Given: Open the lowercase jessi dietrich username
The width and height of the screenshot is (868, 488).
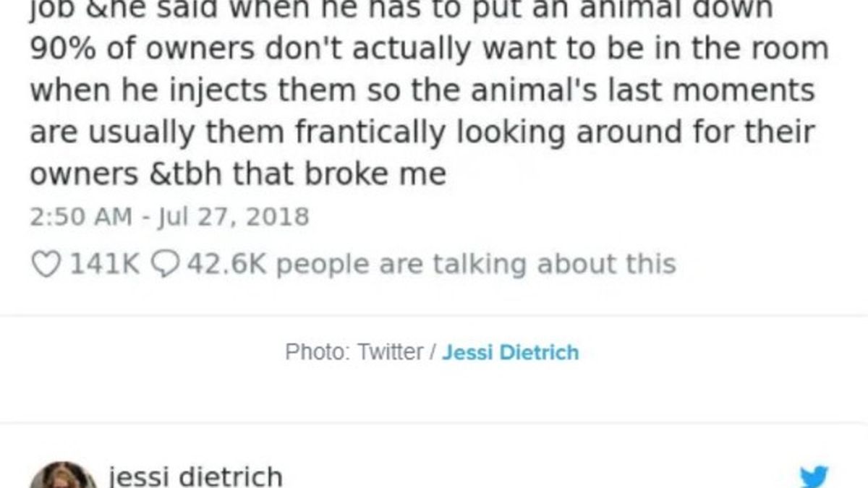Looking at the screenshot, I should point(195,477).
